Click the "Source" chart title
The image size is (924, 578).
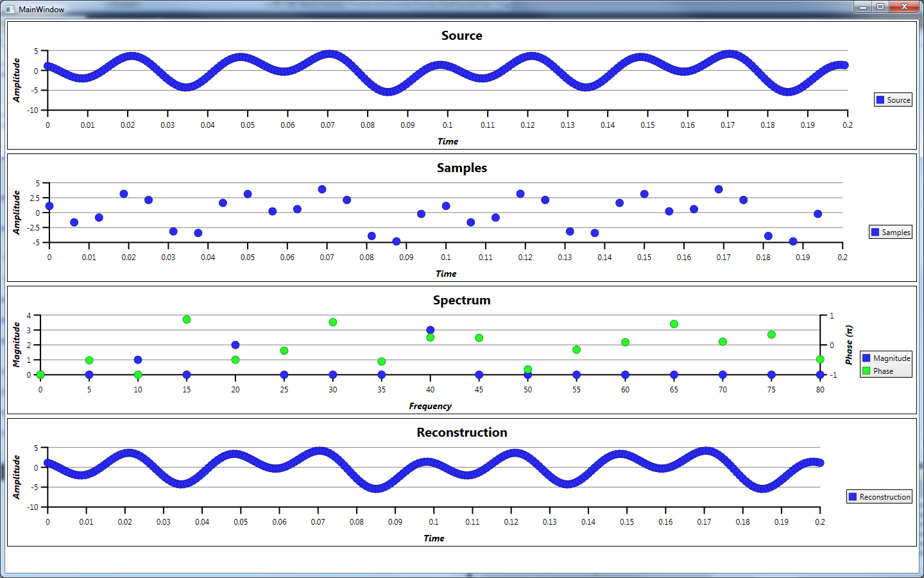(x=461, y=36)
